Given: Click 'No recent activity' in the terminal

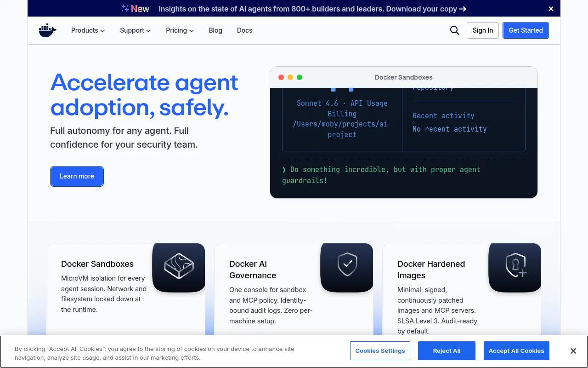Looking at the screenshot, I should (x=449, y=129).
